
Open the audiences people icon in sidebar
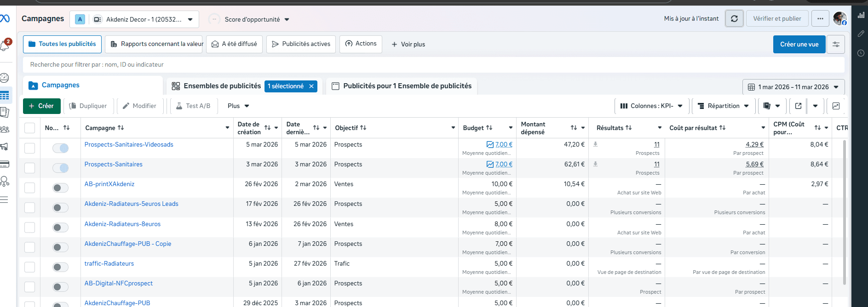[x=5, y=130]
